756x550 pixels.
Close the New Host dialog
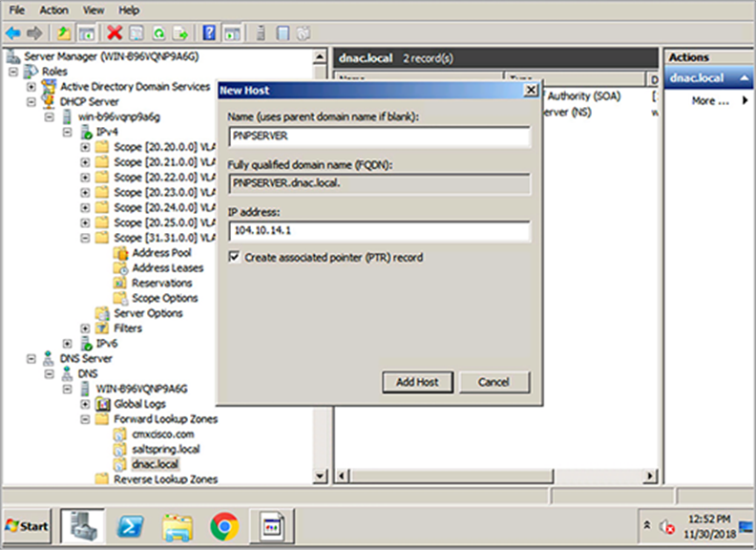(531, 90)
